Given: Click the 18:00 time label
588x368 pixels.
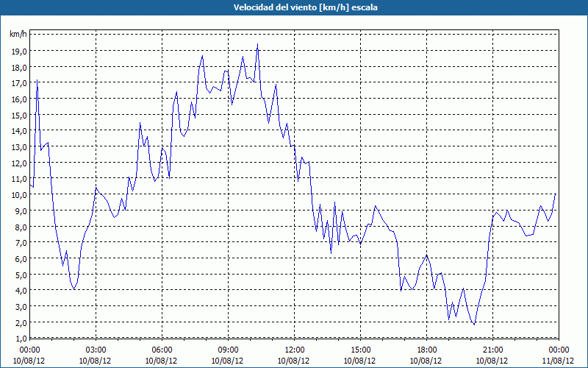Looking at the screenshot, I should (427, 350).
